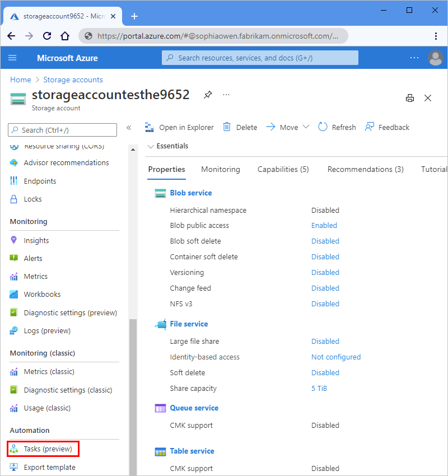Click Disabled link for Blob soft delete
Image resolution: width=448 pixels, height=476 pixels.
(x=325, y=241)
